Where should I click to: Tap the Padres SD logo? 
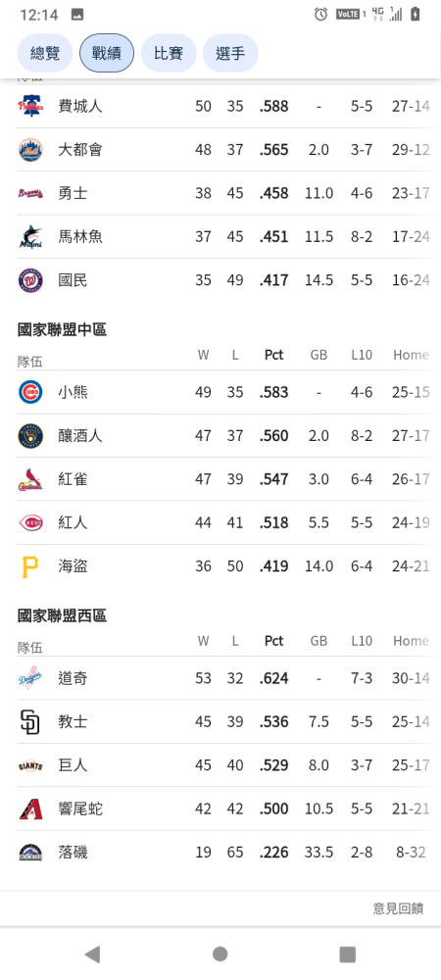30,722
